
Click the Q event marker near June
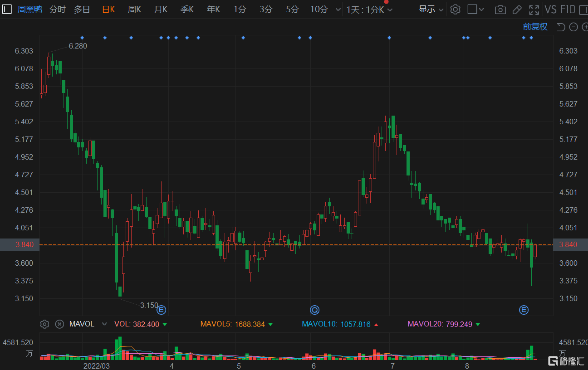click(314, 310)
